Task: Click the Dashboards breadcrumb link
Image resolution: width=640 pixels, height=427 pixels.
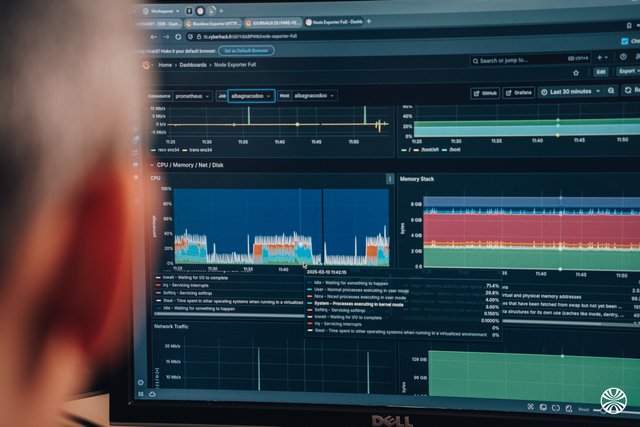Action: (193, 64)
